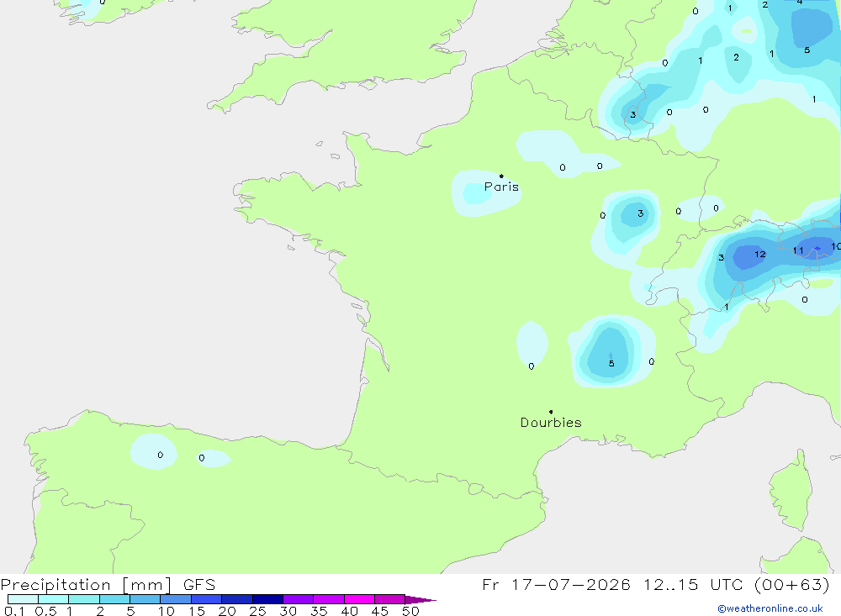This screenshot has width=841, height=616.
Task: Pick the lightest 0.1 mm legend swatch
Action: (23, 599)
